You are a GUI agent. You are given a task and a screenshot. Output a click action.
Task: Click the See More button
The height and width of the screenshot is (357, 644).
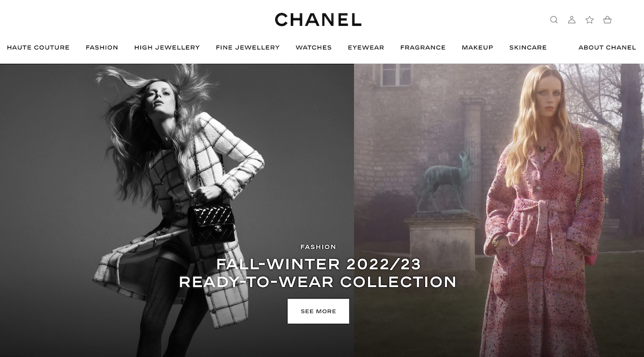(318, 311)
